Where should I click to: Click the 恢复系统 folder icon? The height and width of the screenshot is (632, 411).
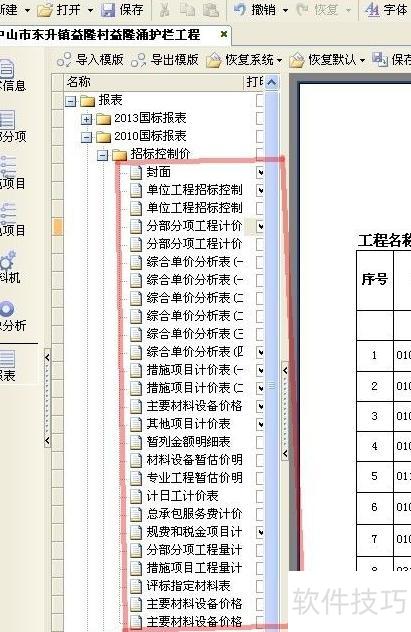coord(214,60)
